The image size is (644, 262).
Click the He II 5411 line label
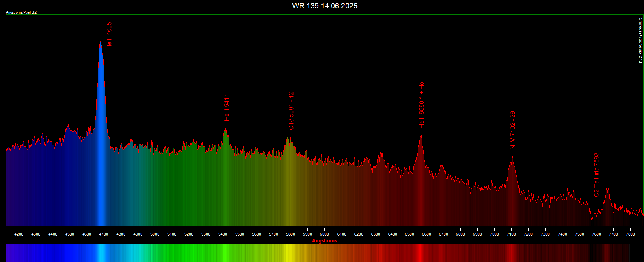click(226, 108)
